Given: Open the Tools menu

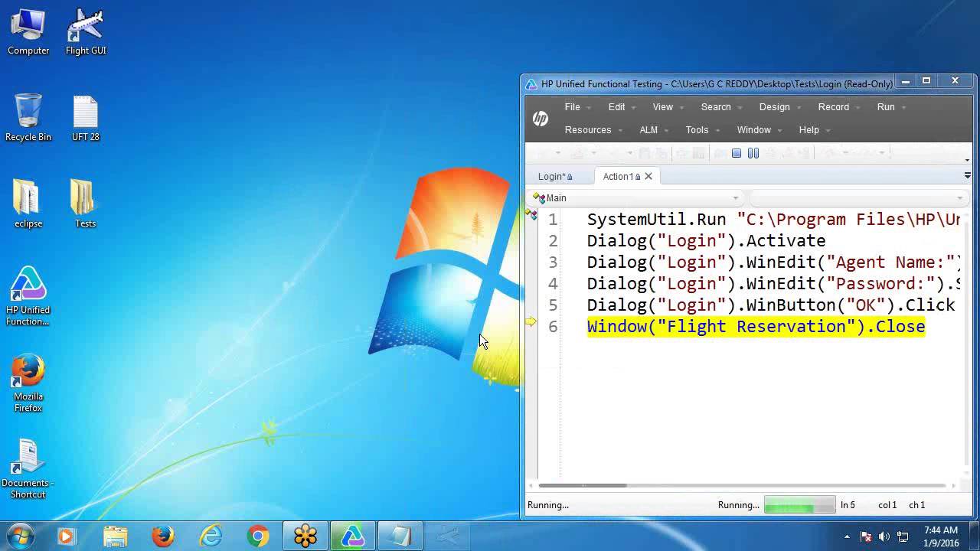Looking at the screenshot, I should (702, 130).
